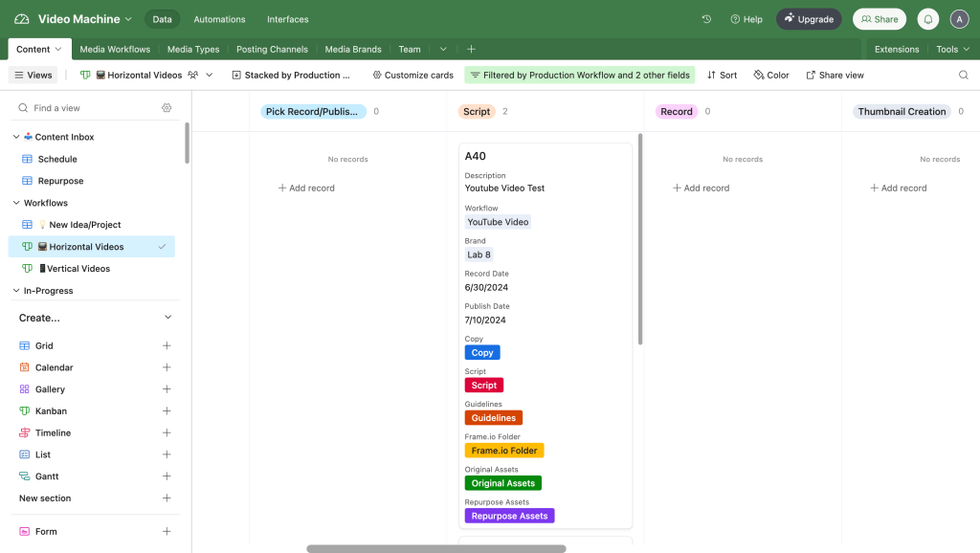Add a new table with plus icon
980x553 pixels.
[x=471, y=49]
